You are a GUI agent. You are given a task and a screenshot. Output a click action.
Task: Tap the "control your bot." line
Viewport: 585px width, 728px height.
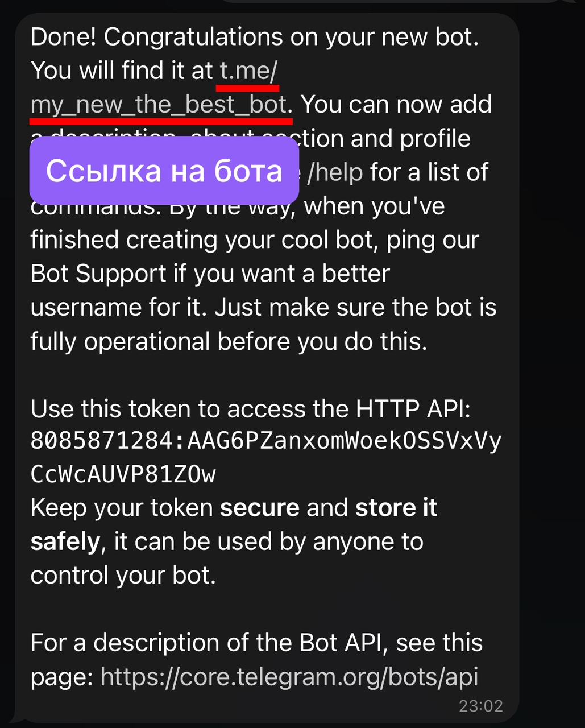123,576
